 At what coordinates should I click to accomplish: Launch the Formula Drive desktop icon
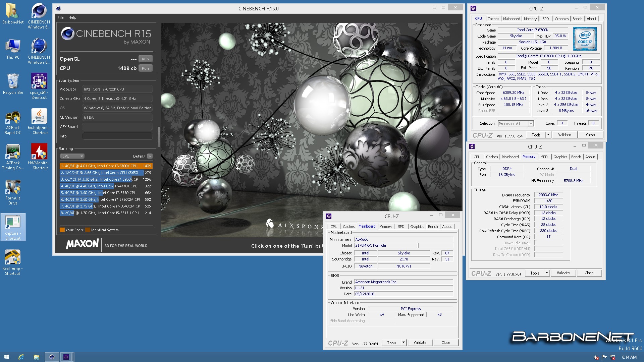(13, 192)
